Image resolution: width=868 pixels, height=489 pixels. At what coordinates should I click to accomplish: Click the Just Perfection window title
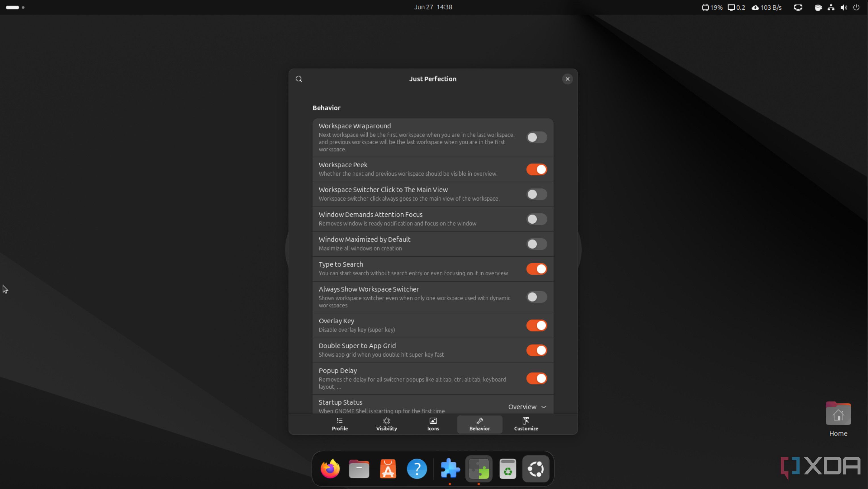pyautogui.click(x=433, y=79)
